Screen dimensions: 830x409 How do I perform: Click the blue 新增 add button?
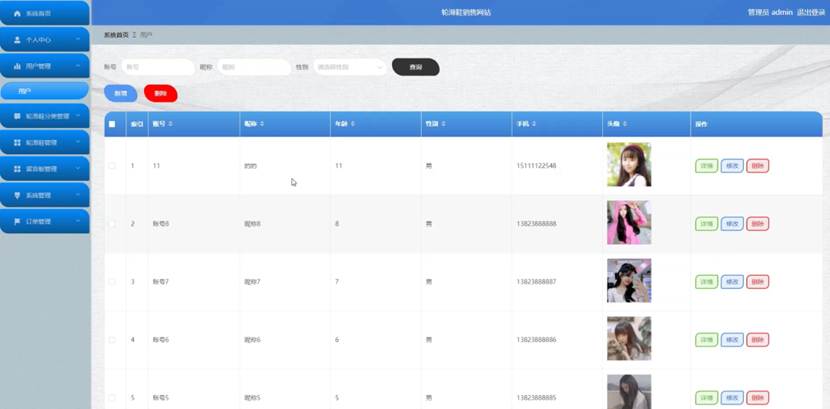[x=121, y=93]
